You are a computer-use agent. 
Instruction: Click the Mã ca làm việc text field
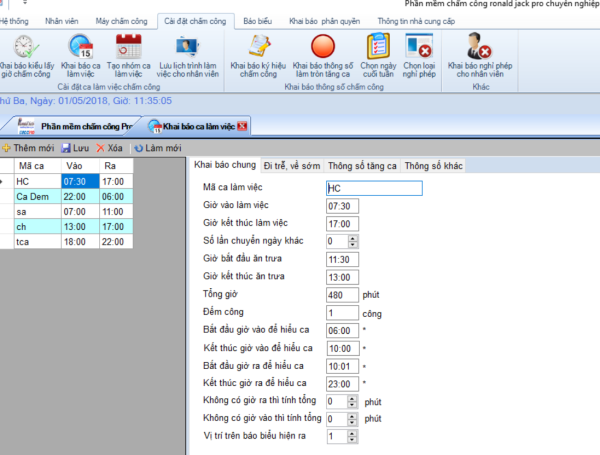374,187
